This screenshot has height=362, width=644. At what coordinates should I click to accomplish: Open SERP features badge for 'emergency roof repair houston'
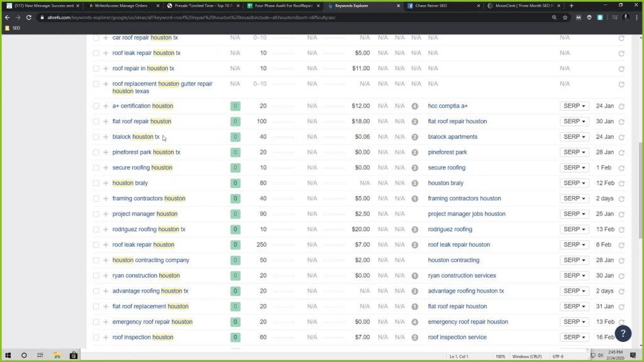(x=415, y=322)
